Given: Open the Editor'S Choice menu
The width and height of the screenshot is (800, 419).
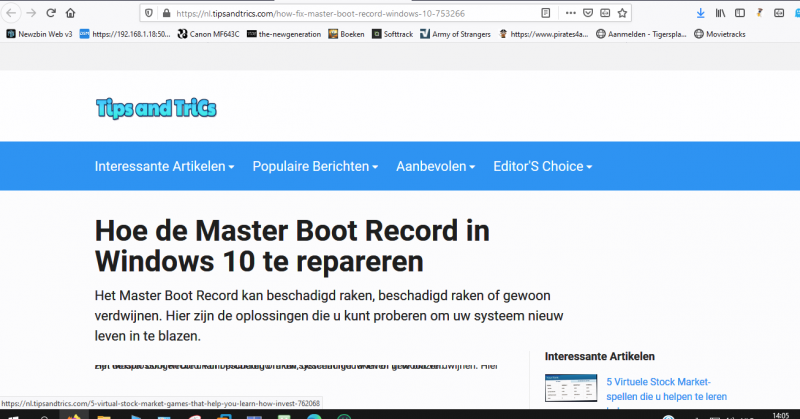Looking at the screenshot, I should [x=542, y=166].
